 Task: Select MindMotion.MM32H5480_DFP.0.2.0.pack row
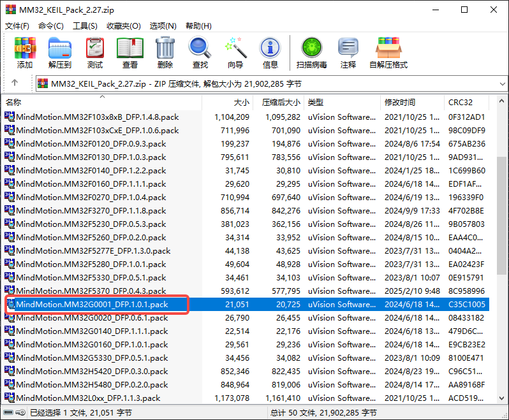(92, 384)
